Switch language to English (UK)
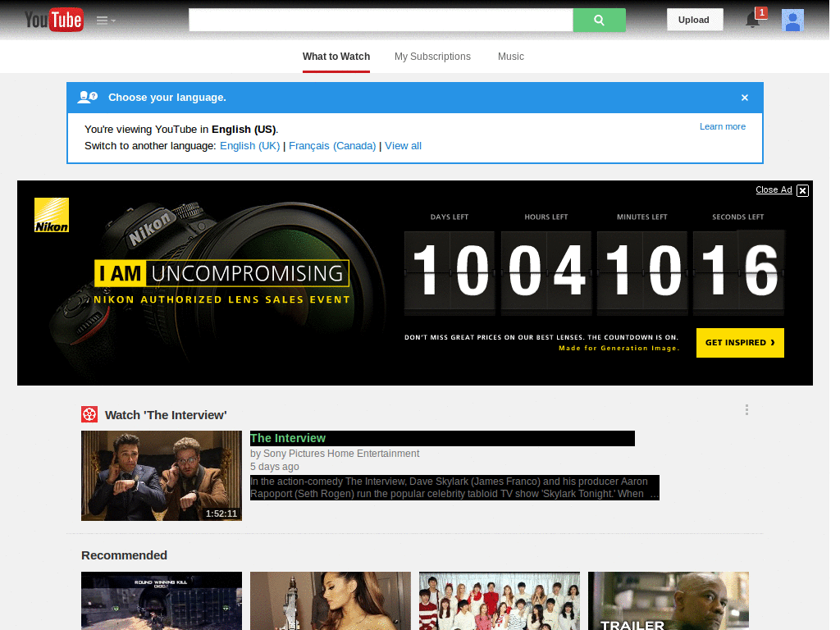The width and height of the screenshot is (840, 630). click(249, 146)
